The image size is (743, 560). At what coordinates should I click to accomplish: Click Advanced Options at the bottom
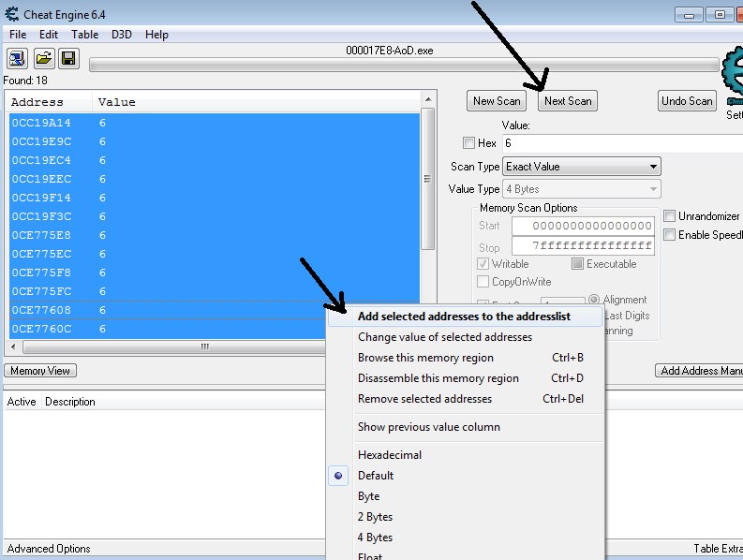[x=49, y=549]
